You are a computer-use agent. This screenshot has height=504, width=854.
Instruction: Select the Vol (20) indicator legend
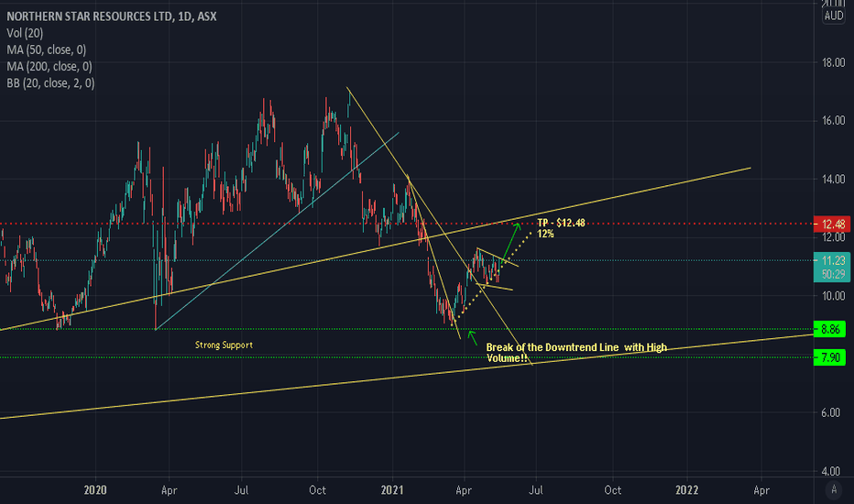pyautogui.click(x=25, y=33)
